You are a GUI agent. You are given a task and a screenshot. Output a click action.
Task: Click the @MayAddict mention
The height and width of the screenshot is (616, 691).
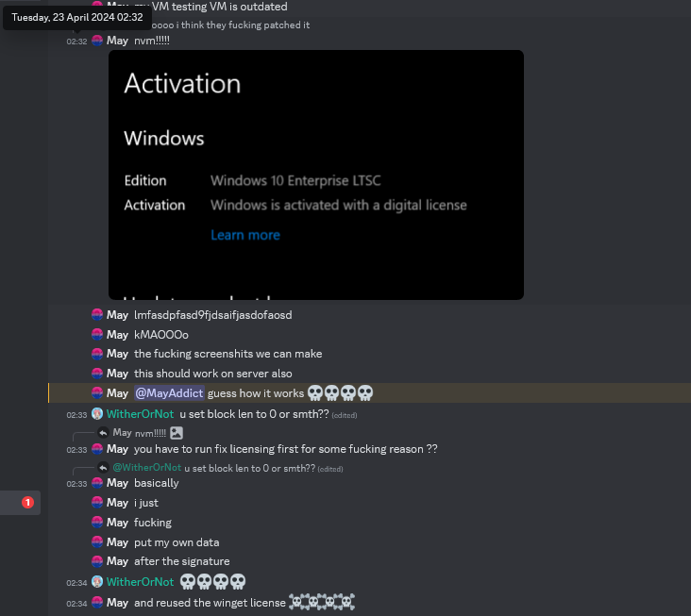(169, 393)
